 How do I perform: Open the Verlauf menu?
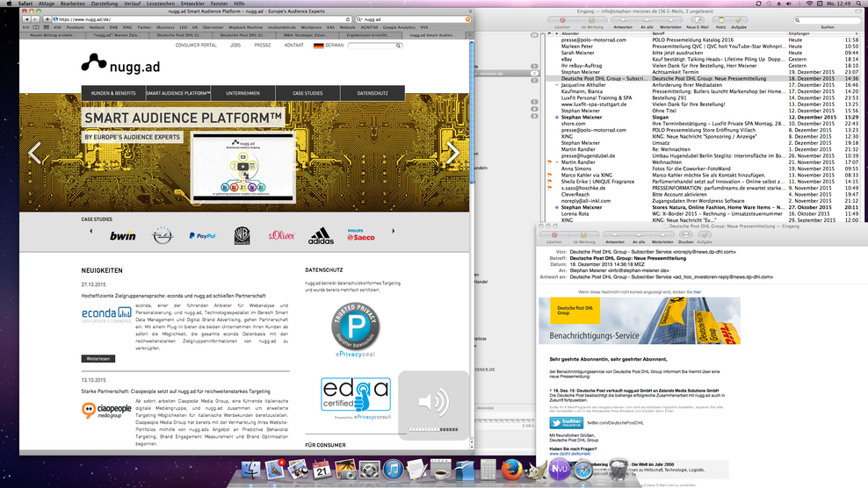[x=132, y=4]
